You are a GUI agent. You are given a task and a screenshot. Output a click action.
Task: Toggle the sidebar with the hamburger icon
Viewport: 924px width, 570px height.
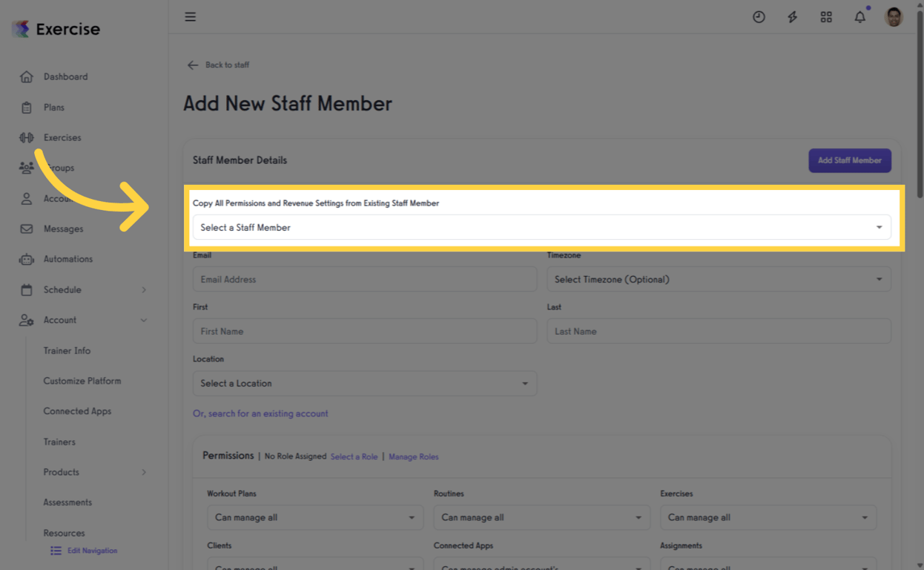click(x=190, y=16)
